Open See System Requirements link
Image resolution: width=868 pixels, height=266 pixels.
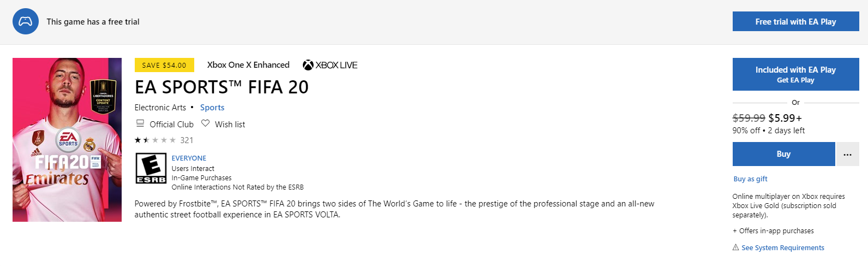(x=782, y=247)
